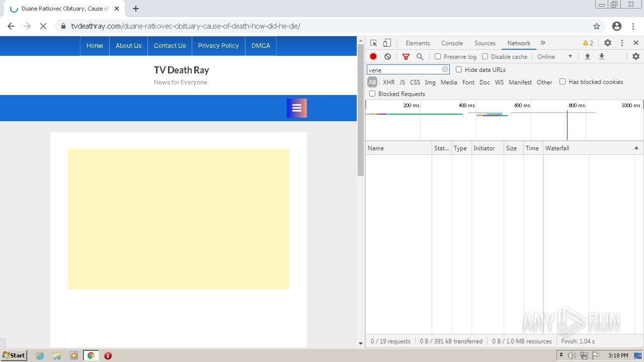The image size is (644, 362).
Task: Open Network panel settings gear
Action: click(x=636, y=57)
